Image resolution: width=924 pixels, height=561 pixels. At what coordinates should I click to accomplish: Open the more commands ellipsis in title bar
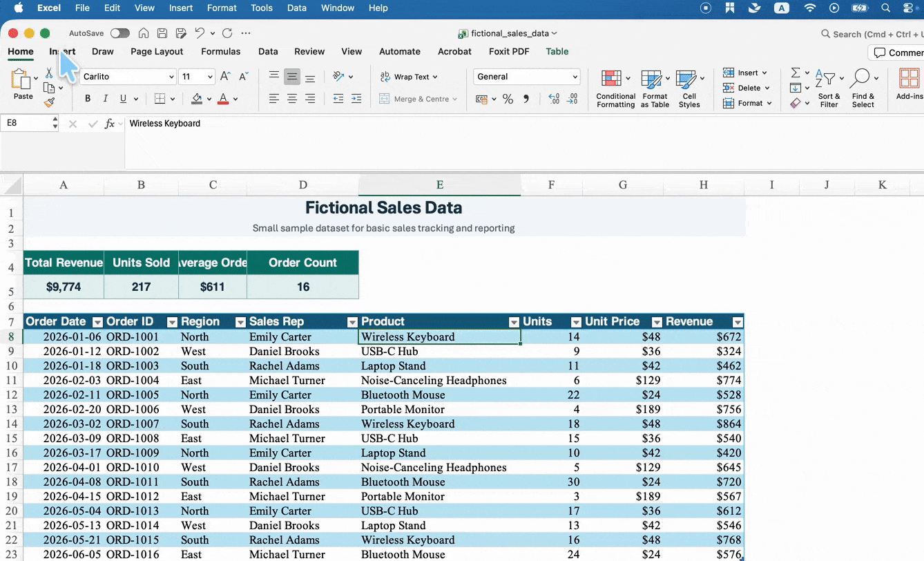(x=246, y=33)
